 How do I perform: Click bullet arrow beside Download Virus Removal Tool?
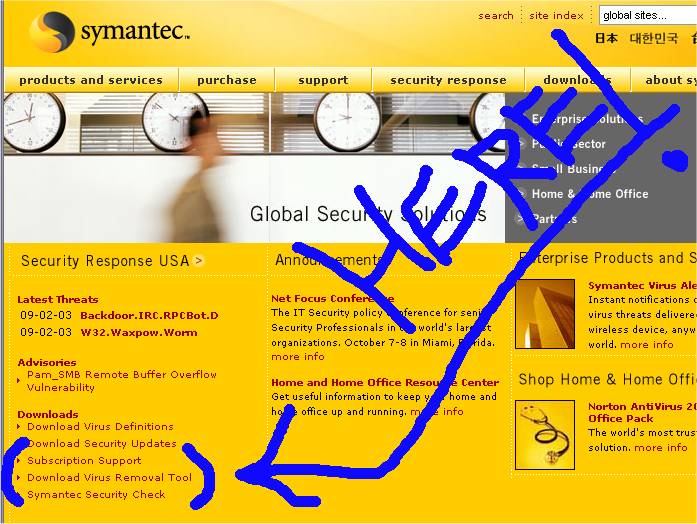(19, 477)
